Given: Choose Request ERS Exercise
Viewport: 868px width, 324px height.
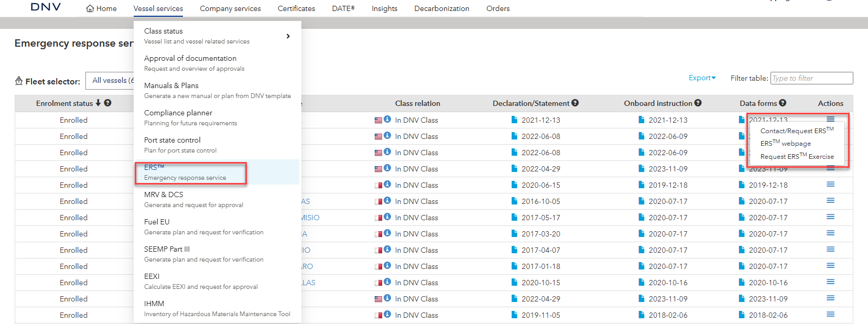Looking at the screenshot, I should (797, 156).
